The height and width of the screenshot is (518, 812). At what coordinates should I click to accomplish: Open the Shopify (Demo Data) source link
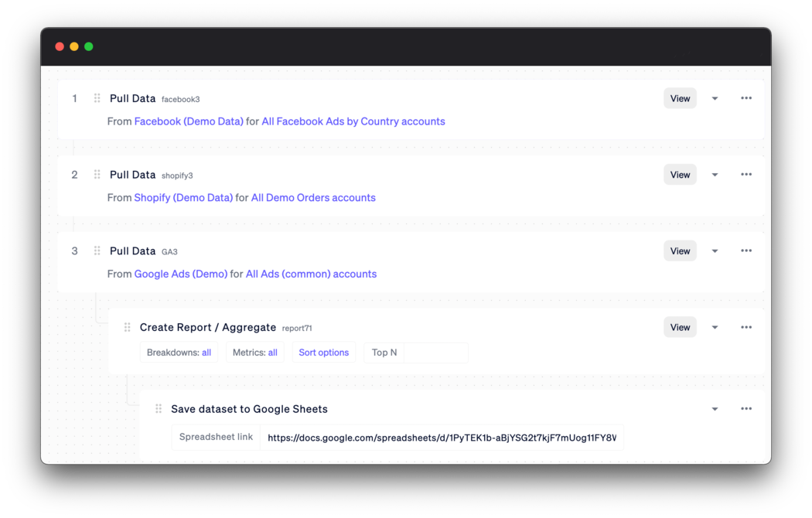183,198
